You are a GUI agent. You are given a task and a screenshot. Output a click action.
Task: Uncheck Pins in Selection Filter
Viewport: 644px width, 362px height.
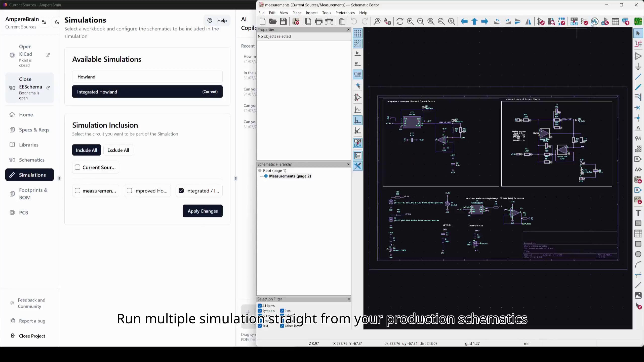point(282,311)
